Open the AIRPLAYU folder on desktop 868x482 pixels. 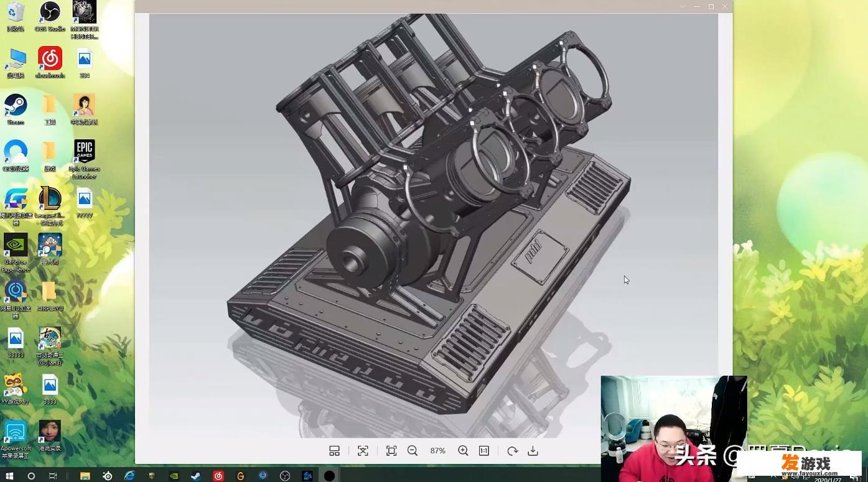(50, 297)
